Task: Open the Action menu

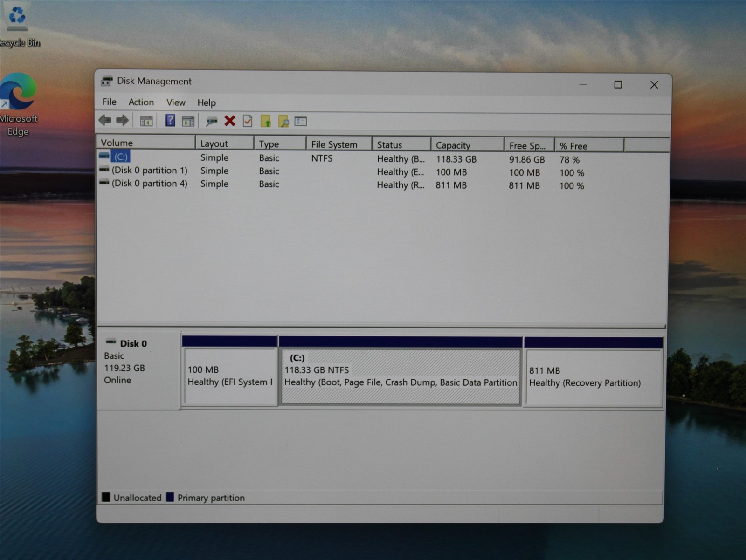Action: pos(141,102)
